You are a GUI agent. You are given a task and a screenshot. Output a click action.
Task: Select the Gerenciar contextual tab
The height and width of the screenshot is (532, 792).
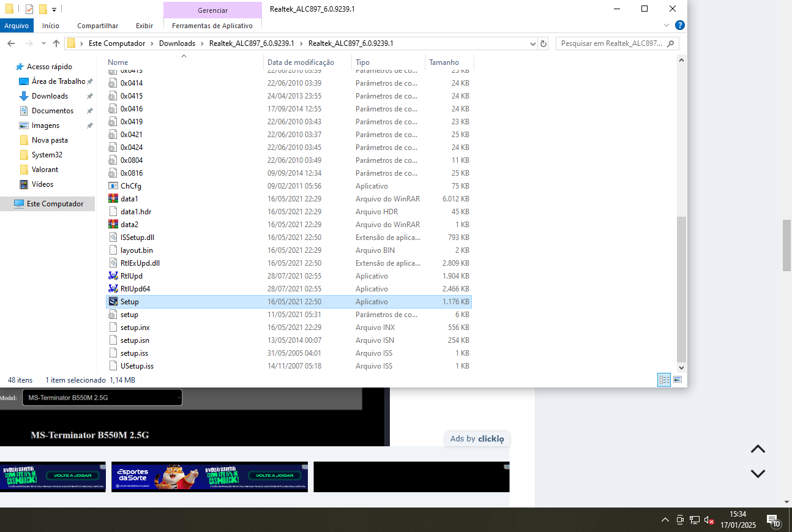(212, 10)
